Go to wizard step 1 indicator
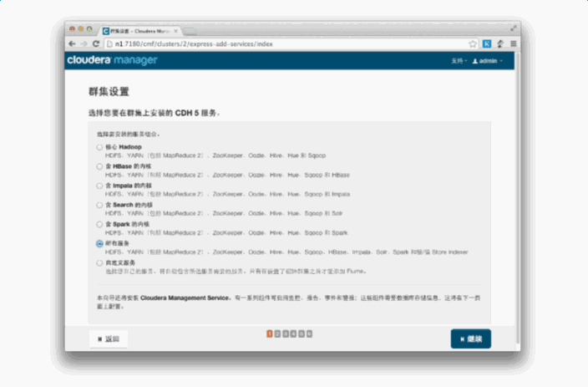Viewport: 588px width, 387px height. (269, 334)
